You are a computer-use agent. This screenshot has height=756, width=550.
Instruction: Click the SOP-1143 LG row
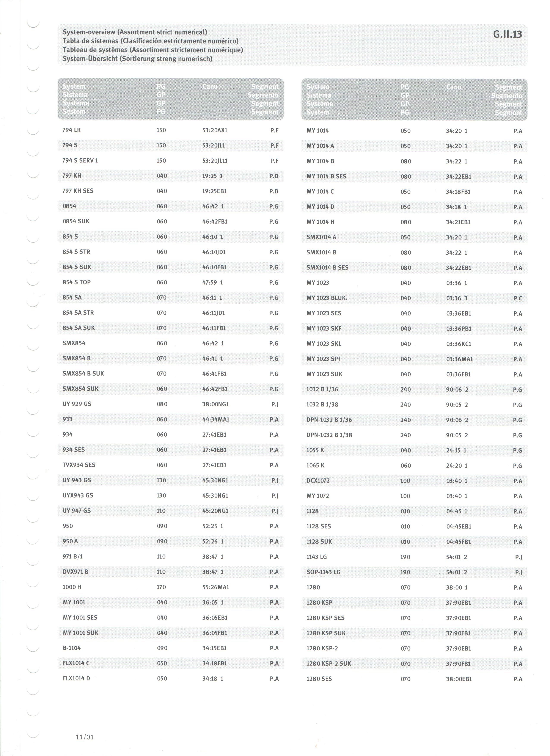(x=414, y=572)
